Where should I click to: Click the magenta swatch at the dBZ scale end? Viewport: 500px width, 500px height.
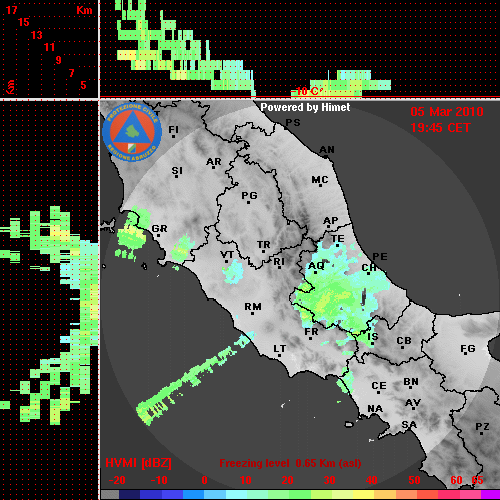[x=491, y=494]
